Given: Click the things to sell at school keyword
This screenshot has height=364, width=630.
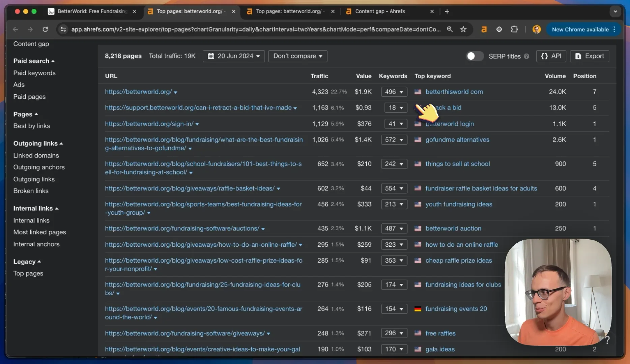Looking at the screenshot, I should 457,164.
